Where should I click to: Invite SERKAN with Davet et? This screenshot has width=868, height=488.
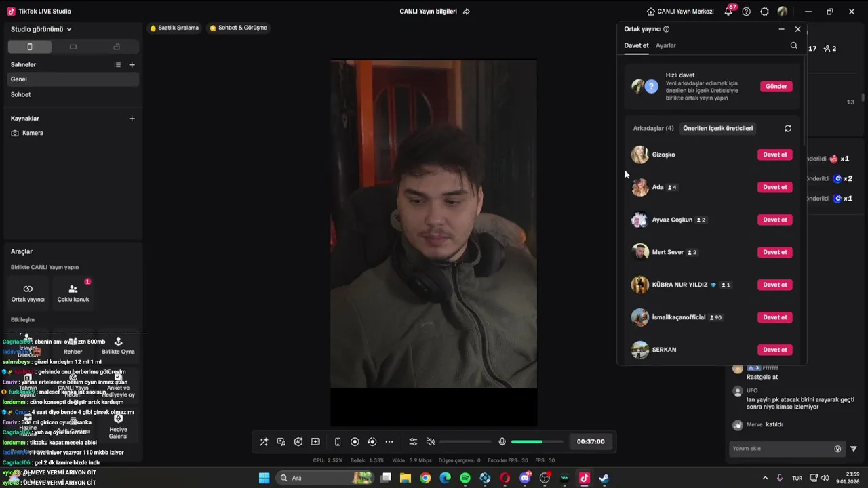pyautogui.click(x=775, y=350)
